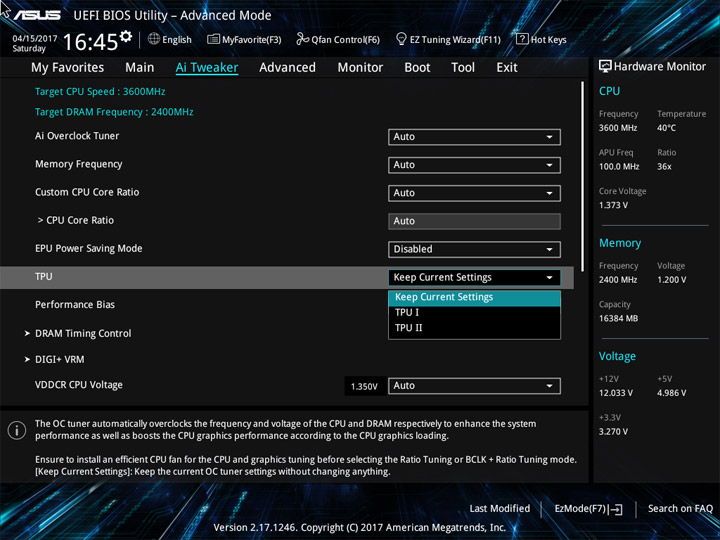Image resolution: width=720 pixels, height=540 pixels.
Task: Choose Keep Current Settings option
Action: pyautogui.click(x=474, y=298)
